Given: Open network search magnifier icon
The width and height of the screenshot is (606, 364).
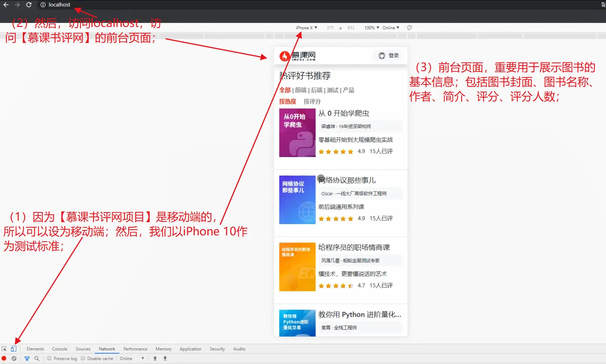Looking at the screenshot, I should click(37, 358).
